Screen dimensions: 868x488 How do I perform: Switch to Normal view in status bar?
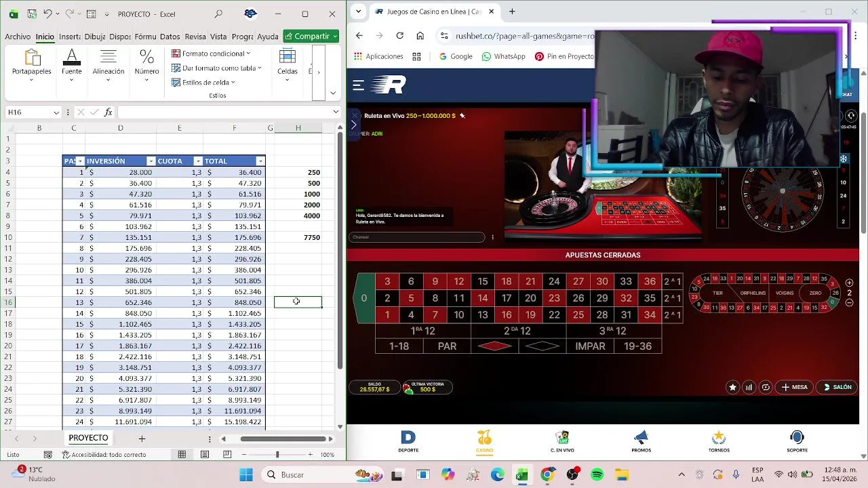tap(182, 455)
